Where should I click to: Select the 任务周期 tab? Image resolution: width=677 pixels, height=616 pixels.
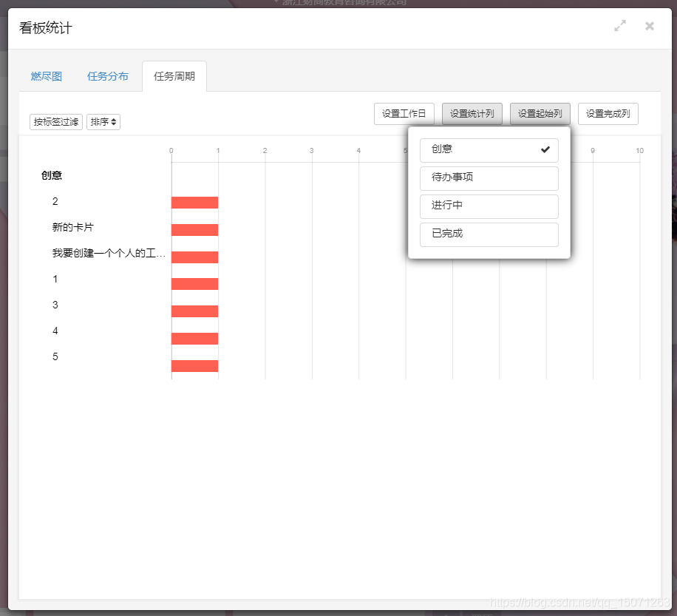pos(174,75)
